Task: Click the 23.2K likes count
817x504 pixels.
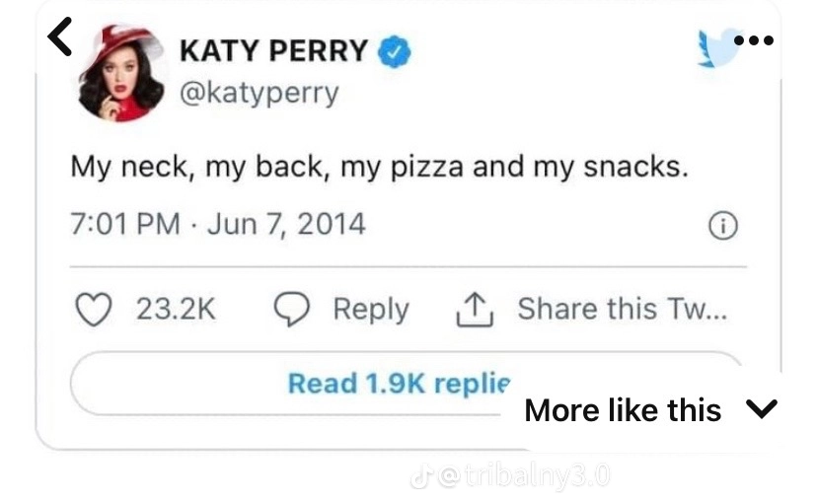Action: point(175,310)
